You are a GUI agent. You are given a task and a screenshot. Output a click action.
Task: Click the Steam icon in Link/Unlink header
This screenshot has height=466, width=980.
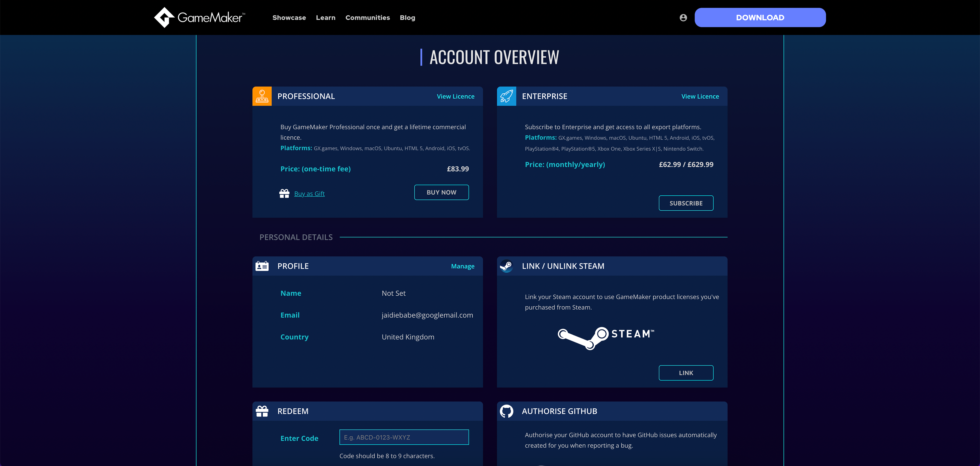506,266
